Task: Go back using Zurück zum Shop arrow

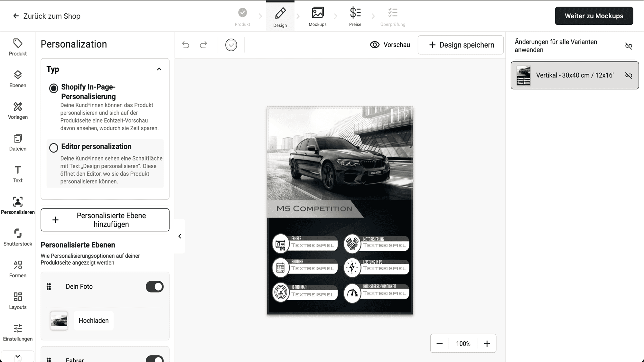Action: click(x=16, y=16)
